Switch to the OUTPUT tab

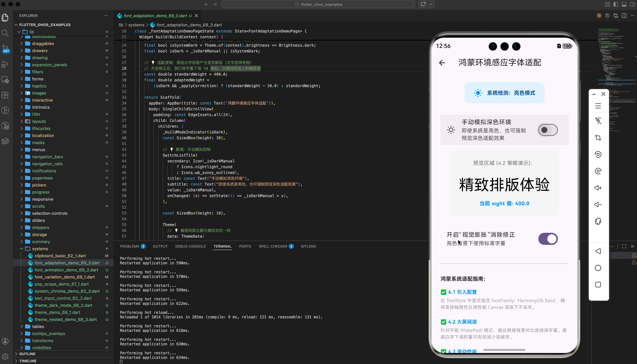point(160,246)
